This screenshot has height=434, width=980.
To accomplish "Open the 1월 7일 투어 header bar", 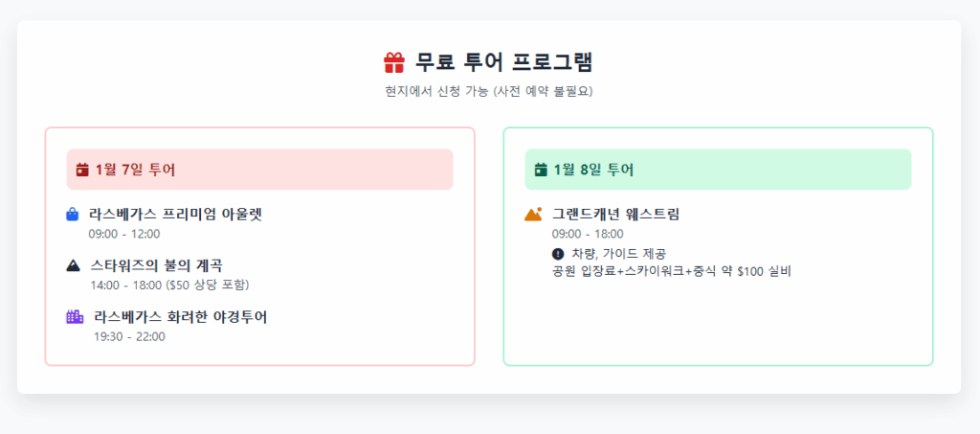I will [260, 170].
